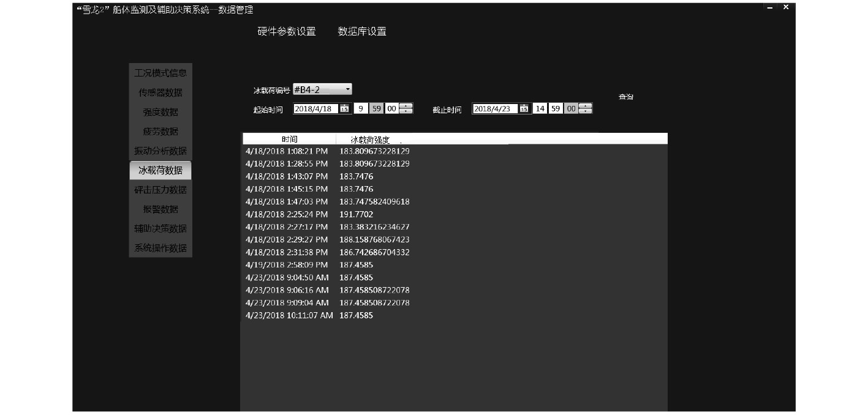Image resolution: width=868 pixels, height=415 pixels.
Task: Select the 疲劳数据 sidebar item
Action: tap(160, 132)
